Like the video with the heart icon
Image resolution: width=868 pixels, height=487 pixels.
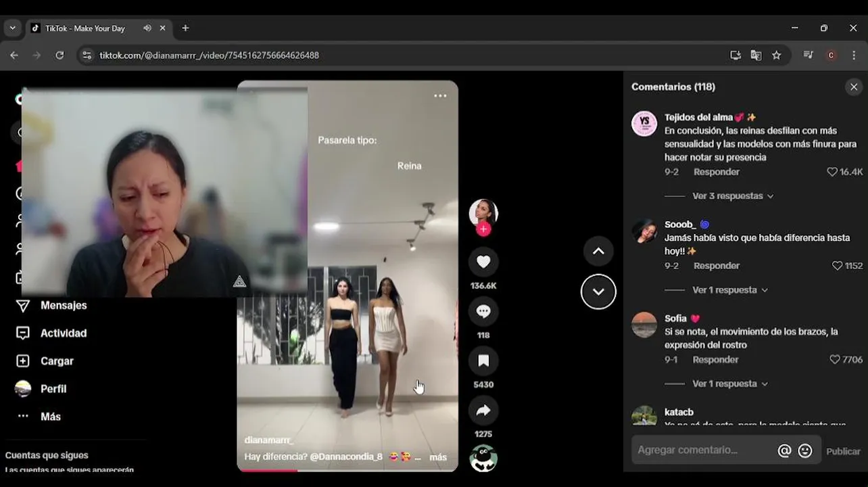(483, 262)
